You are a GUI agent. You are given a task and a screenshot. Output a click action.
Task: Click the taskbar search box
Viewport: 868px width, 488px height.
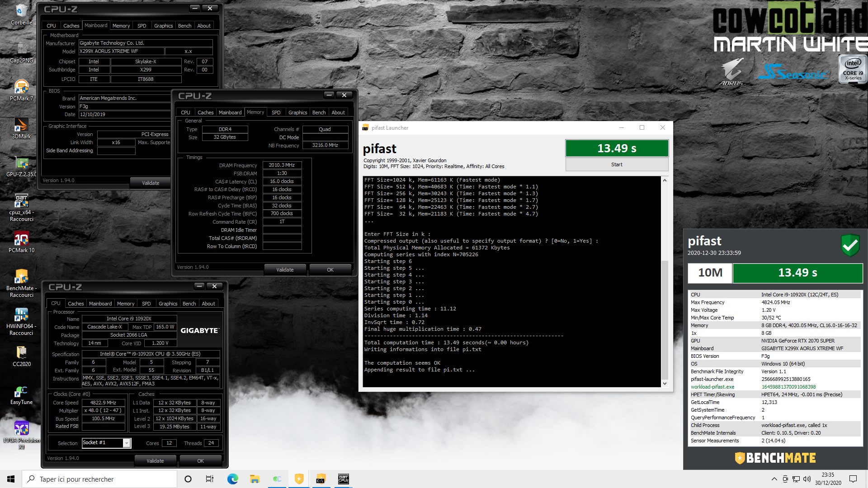tap(99, 479)
